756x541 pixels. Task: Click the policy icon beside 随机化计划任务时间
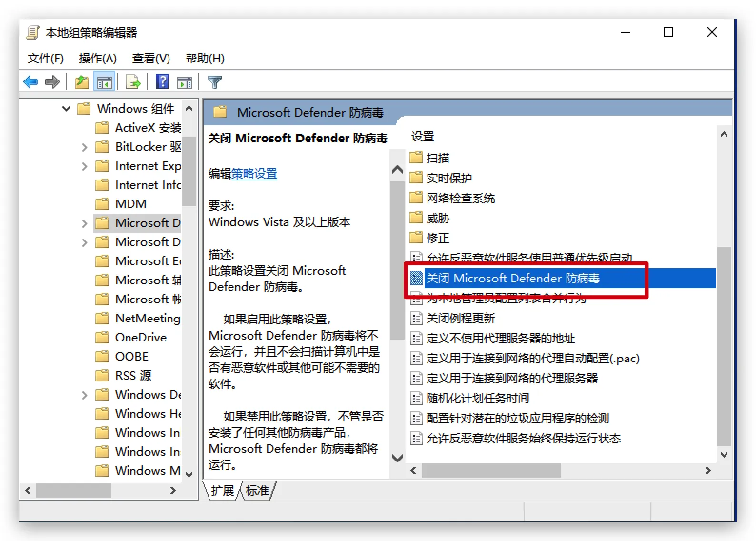click(417, 398)
